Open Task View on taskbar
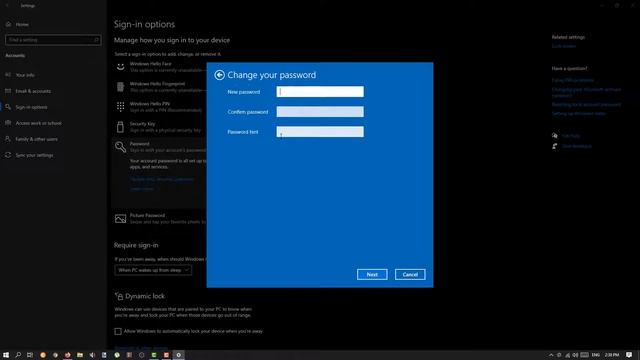 click(30, 355)
